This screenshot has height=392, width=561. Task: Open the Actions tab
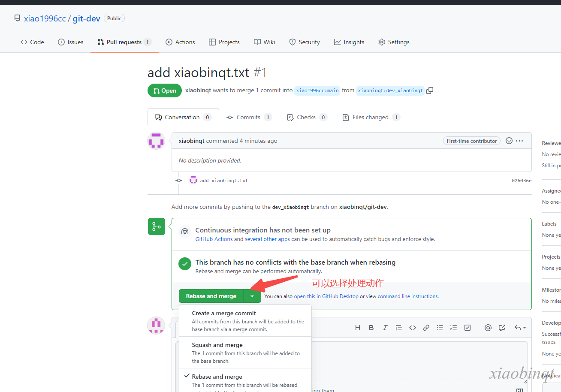pos(180,42)
